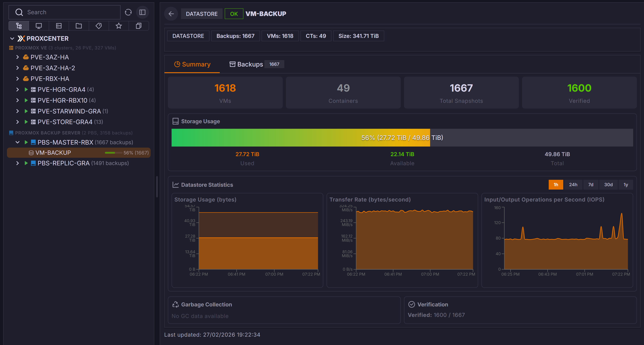
Task: Collapse the PBS-MASTER-RBX node
Action: [17, 142]
